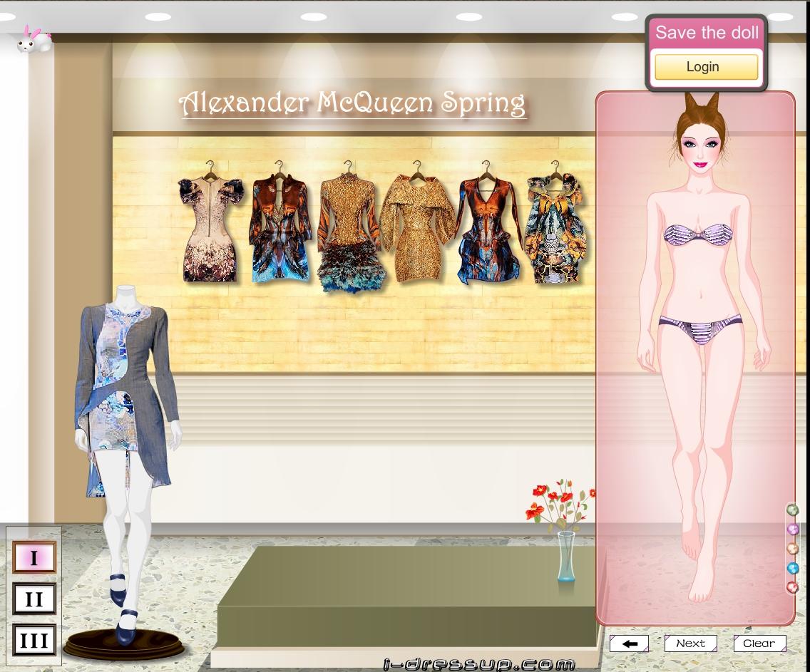Pick the blue background color orb
The width and height of the screenshot is (810, 672).
[x=791, y=568]
